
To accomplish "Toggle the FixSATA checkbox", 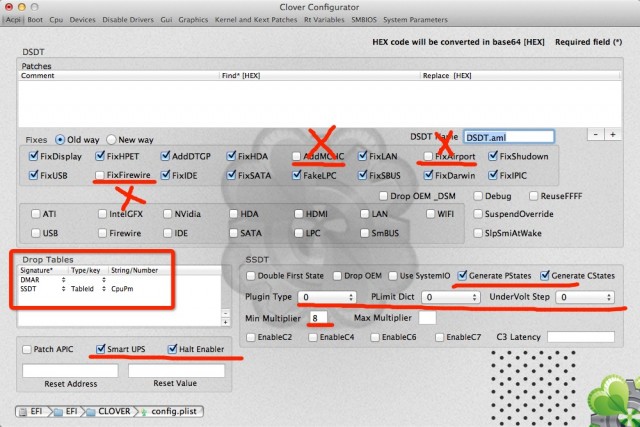I will tap(231, 175).
